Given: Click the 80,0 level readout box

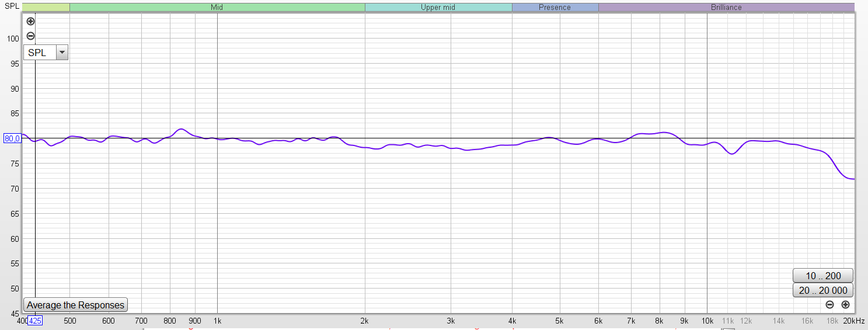Looking at the screenshot, I should [12, 138].
